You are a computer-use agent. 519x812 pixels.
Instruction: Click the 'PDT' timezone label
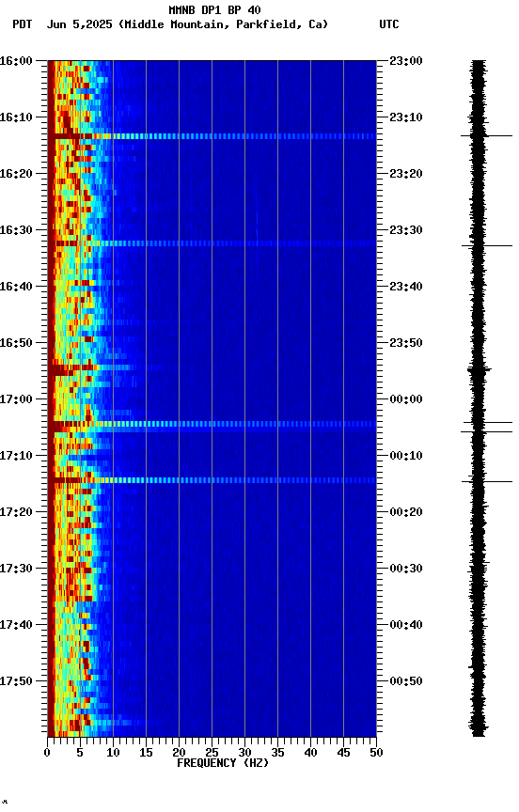click(x=23, y=24)
